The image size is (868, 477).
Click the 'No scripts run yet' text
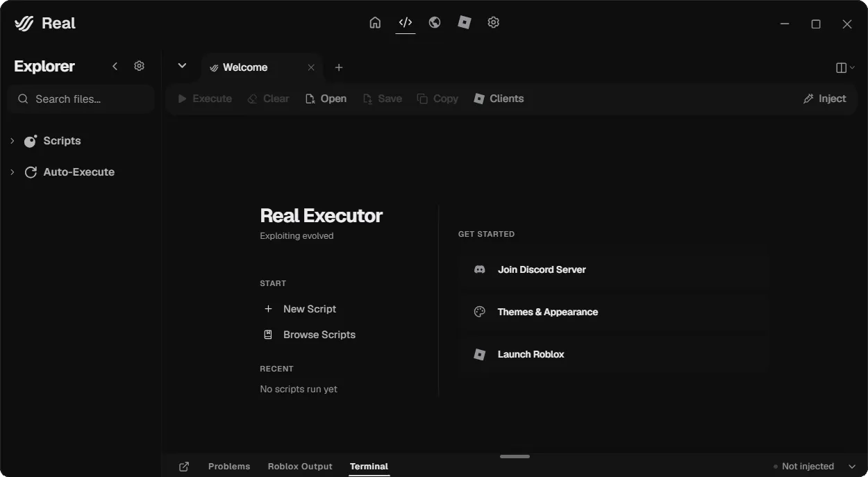click(x=299, y=390)
